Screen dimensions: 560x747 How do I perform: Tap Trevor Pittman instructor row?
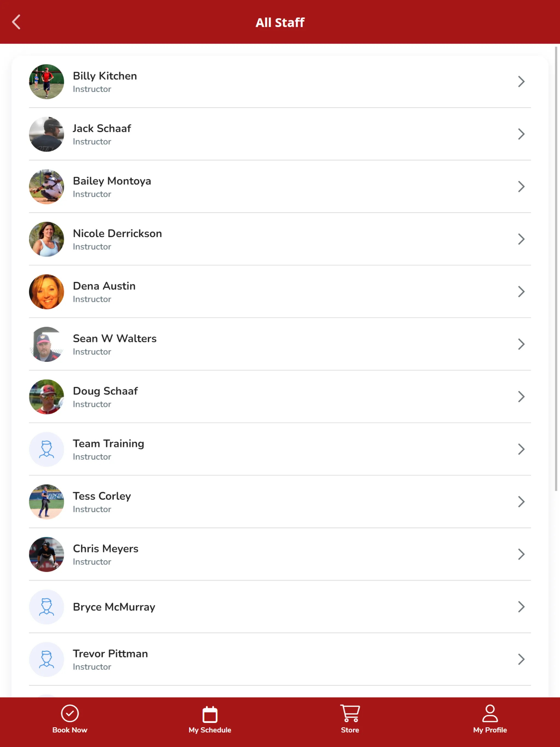280,658
